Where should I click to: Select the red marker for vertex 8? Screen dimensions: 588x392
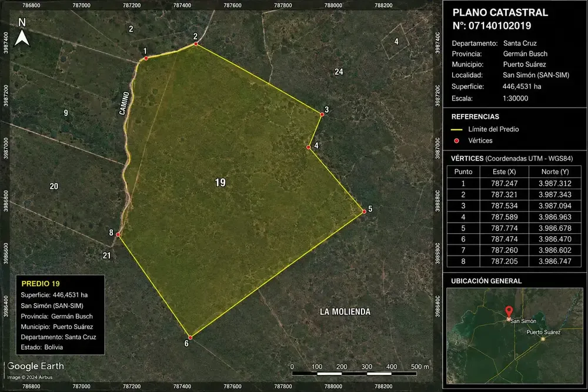coord(118,234)
